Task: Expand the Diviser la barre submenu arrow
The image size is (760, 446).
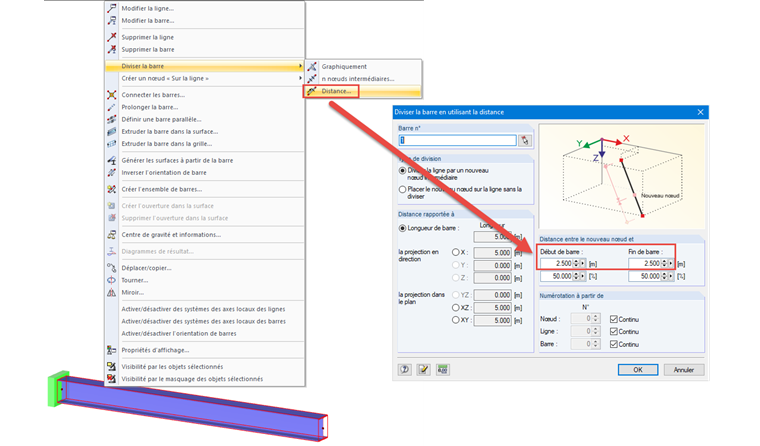Action: tap(301, 66)
